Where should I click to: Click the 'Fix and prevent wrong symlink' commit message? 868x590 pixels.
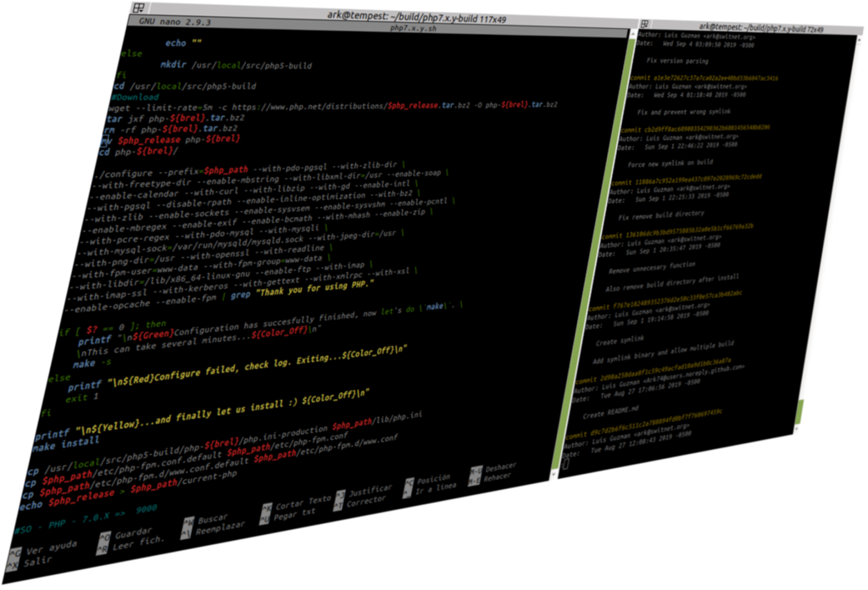(683, 111)
